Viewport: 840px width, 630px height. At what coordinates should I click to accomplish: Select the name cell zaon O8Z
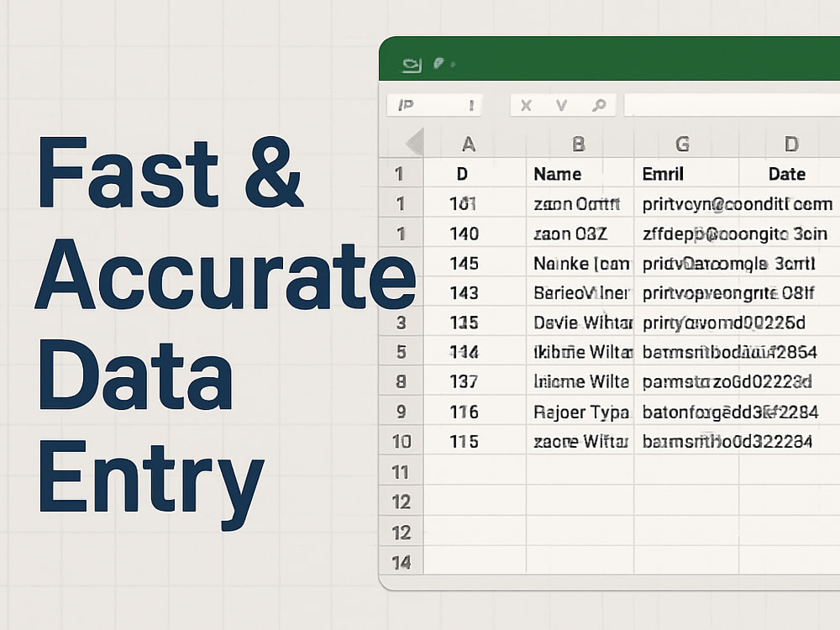tap(580, 233)
